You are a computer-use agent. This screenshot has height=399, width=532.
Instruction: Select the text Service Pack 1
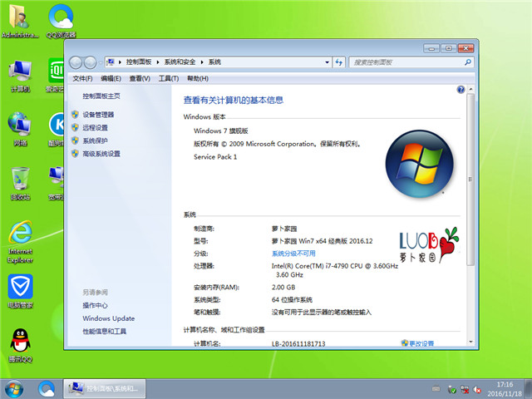[215, 157]
